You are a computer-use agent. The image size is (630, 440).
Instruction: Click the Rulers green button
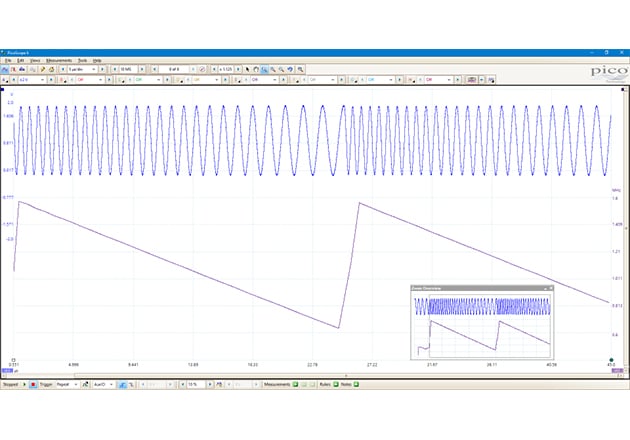[336, 385]
